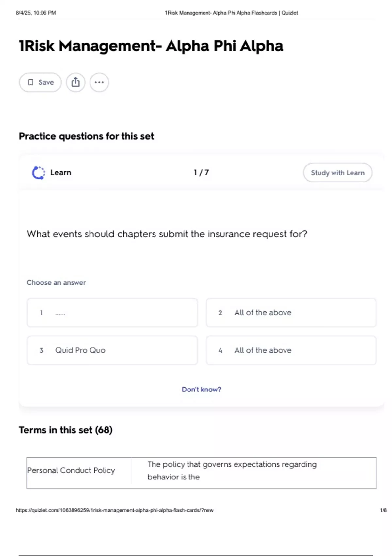Choose answer number 2 "All of the above"
The height and width of the screenshot is (556, 392).
pyautogui.click(x=291, y=313)
